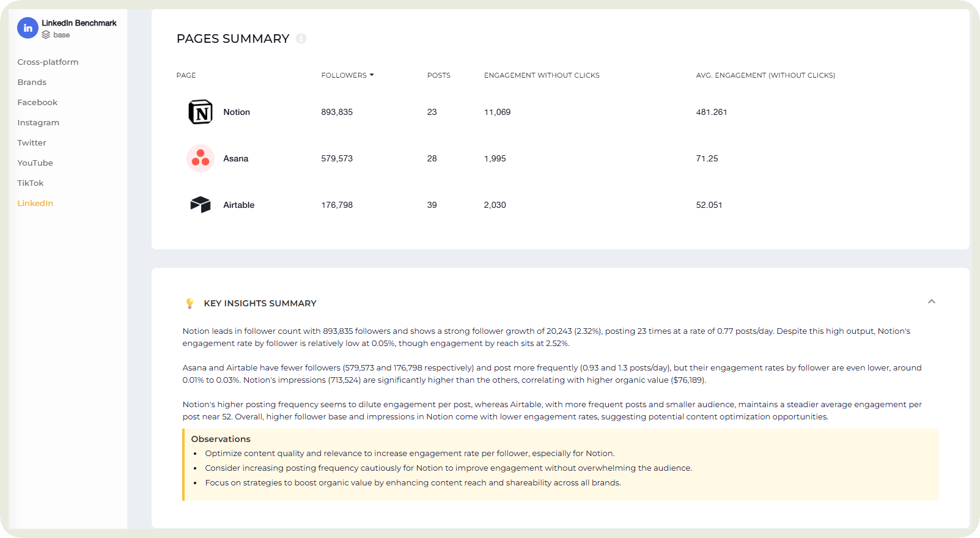Click the base template icon under LinkedIn Benchmark
Screen dimensions: 980x538
(46, 35)
